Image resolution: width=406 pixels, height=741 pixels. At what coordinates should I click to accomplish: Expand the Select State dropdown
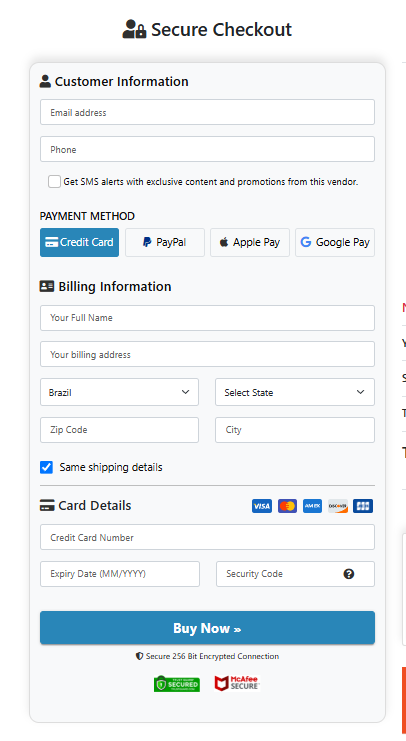coord(295,392)
